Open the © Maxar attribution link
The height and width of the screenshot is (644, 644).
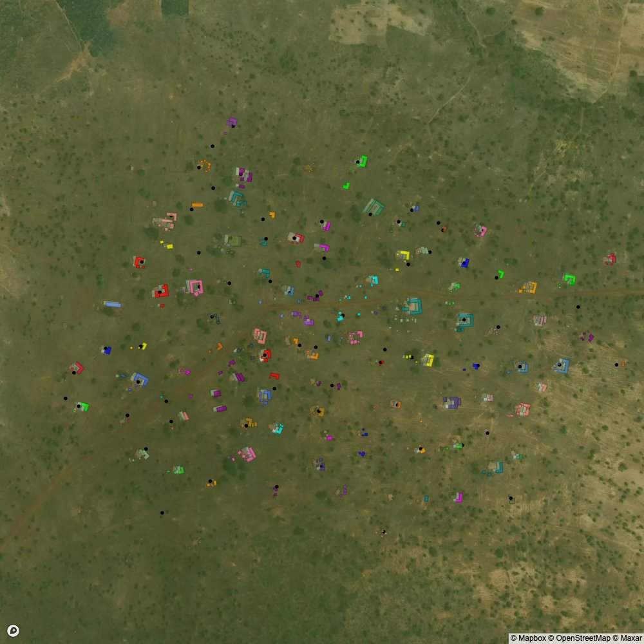(625, 638)
